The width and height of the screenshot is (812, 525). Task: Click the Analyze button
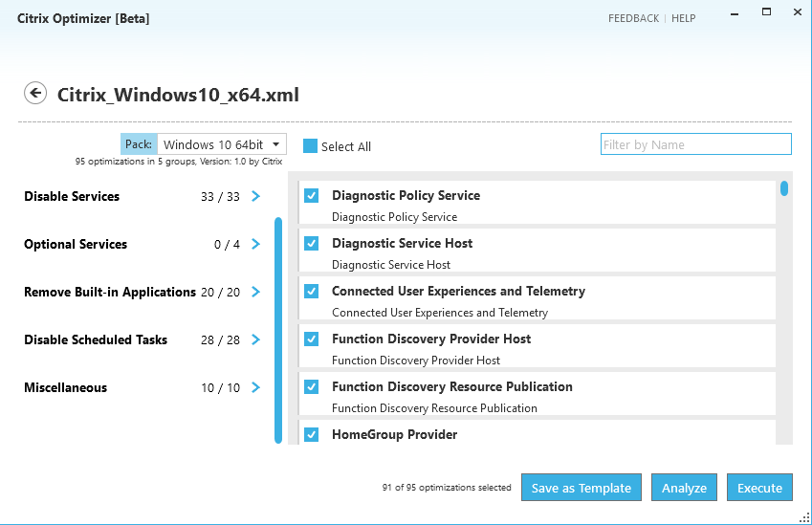pyautogui.click(x=684, y=487)
